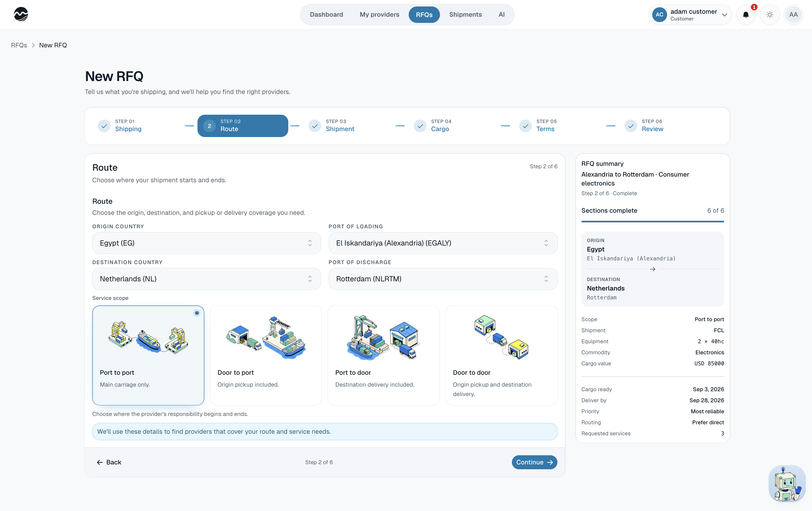Click the 'Prefer direct' routing value
The width and height of the screenshot is (812, 511).
pyautogui.click(x=708, y=422)
